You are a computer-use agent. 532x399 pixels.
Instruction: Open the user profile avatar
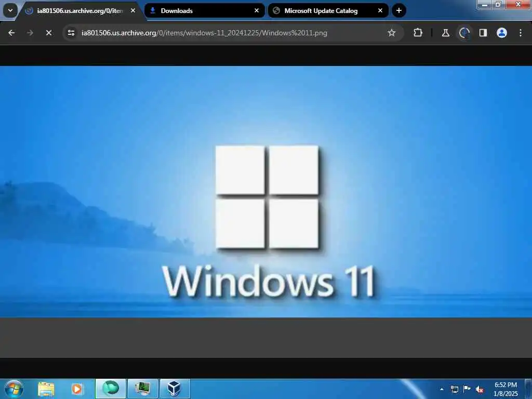point(502,33)
